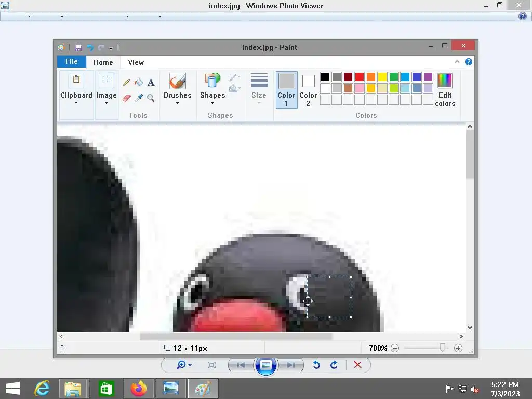
Task: Pick the green color swatch
Action: [394, 77]
